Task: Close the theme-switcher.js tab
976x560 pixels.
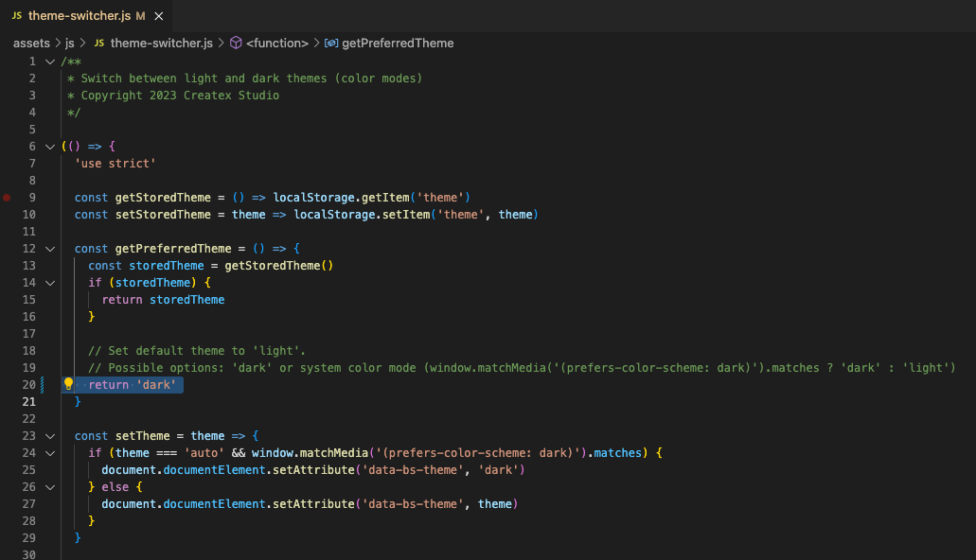Action: [157, 15]
